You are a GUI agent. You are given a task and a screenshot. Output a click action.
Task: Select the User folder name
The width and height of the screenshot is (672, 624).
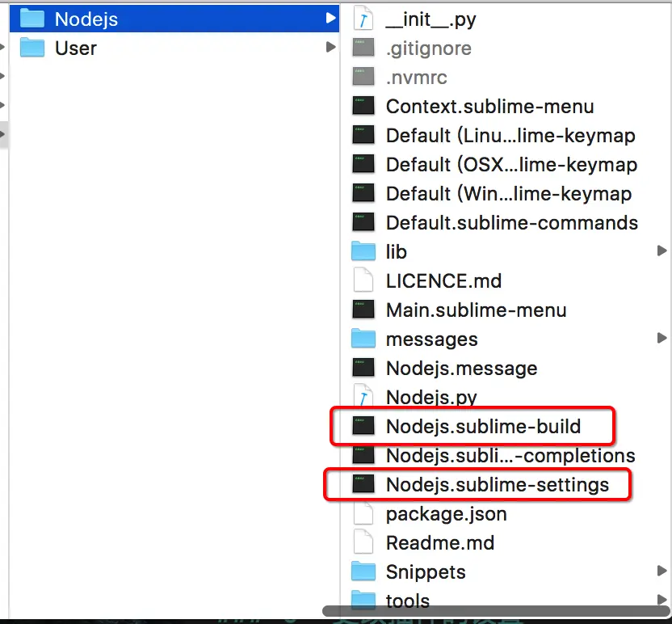click(x=76, y=48)
